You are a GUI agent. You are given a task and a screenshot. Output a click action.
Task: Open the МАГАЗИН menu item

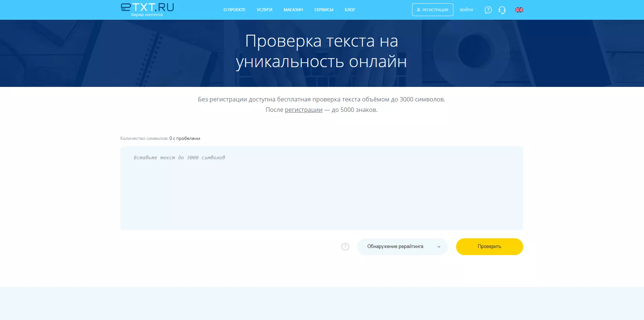point(293,10)
